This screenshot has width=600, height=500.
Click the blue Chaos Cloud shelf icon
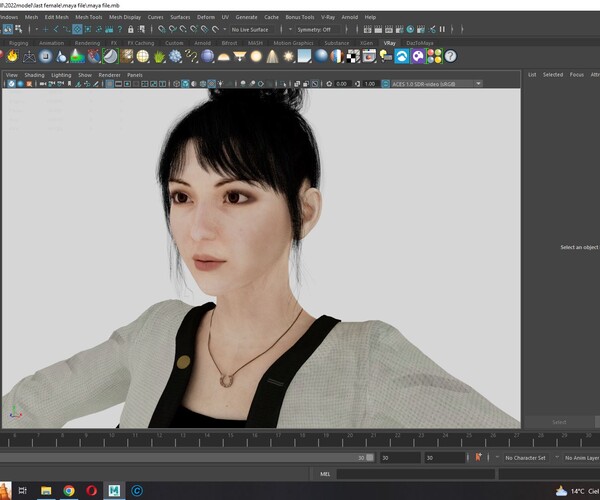click(402, 56)
